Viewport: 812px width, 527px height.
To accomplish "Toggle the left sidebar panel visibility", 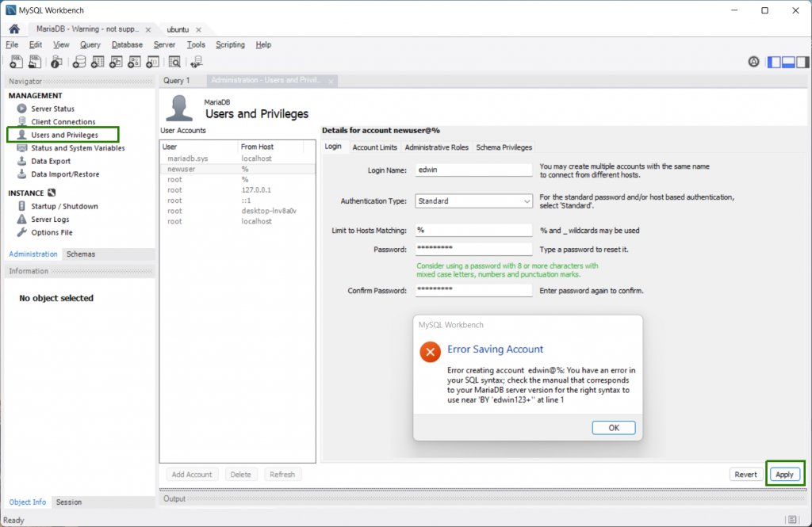I will pos(774,62).
